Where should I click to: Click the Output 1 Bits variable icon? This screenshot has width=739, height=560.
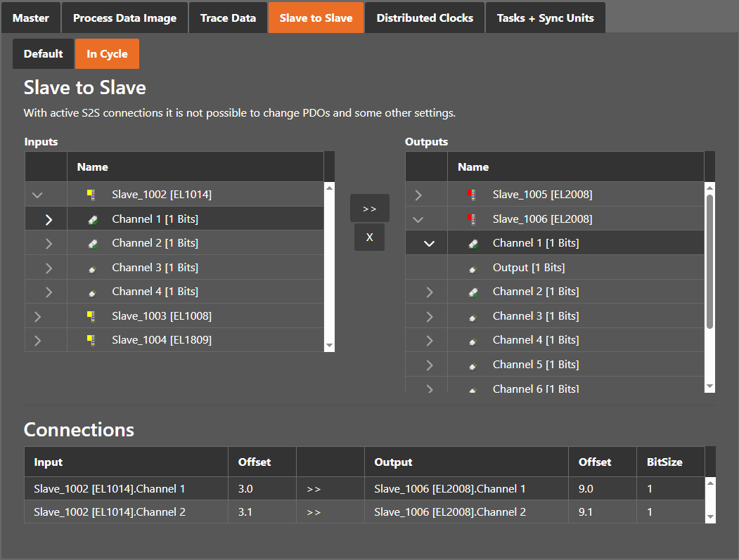(473, 268)
